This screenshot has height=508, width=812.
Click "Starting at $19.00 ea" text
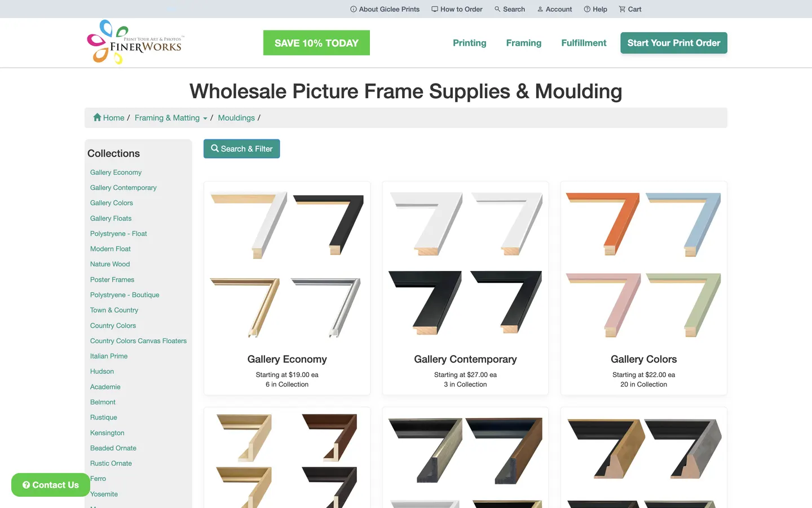tap(287, 375)
